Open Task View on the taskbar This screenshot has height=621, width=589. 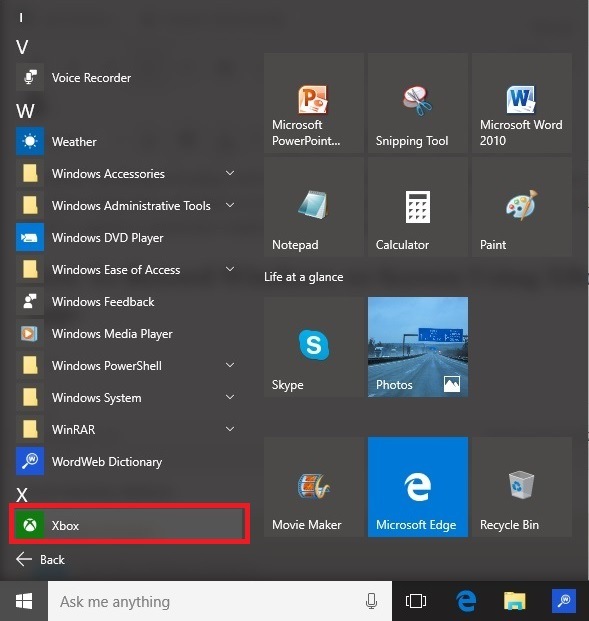point(416,601)
